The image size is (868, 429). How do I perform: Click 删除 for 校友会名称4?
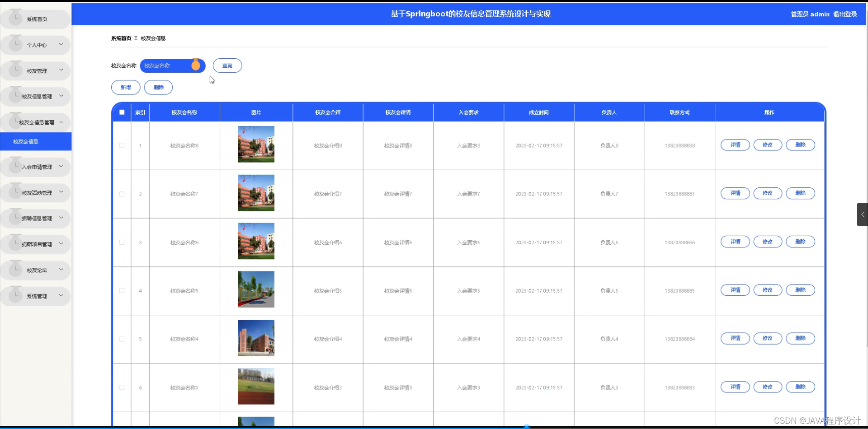pyautogui.click(x=800, y=338)
